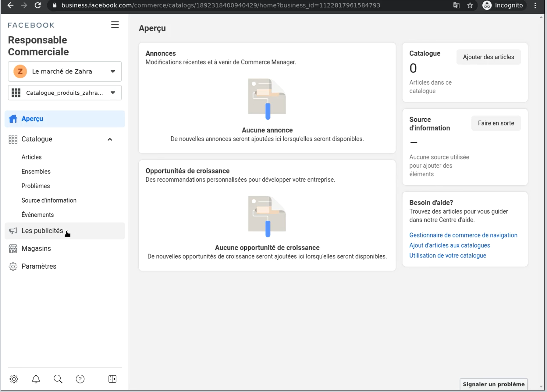Open Événements in sidebar
547x392 pixels.
38,215
